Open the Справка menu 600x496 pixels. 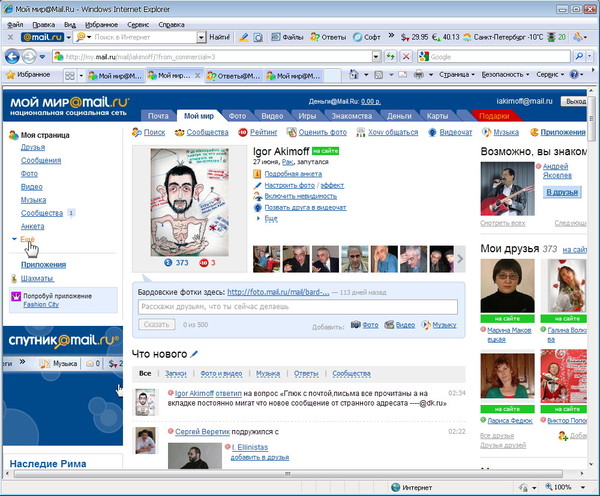point(171,24)
